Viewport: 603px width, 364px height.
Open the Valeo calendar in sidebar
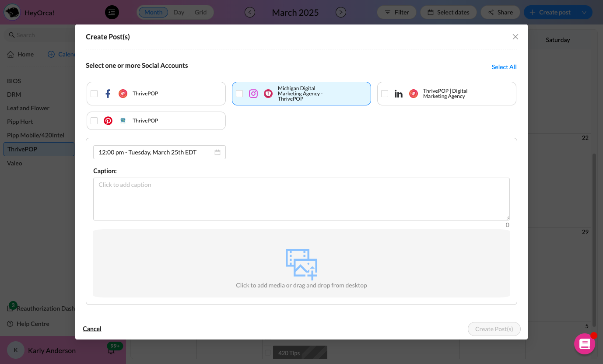(14, 163)
